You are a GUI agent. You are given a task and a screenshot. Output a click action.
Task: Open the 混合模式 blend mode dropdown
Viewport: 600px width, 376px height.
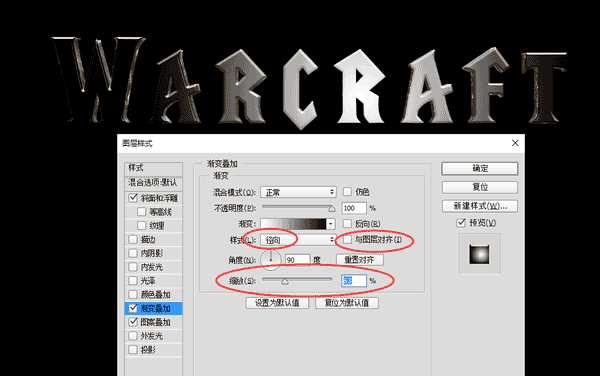pyautogui.click(x=298, y=192)
